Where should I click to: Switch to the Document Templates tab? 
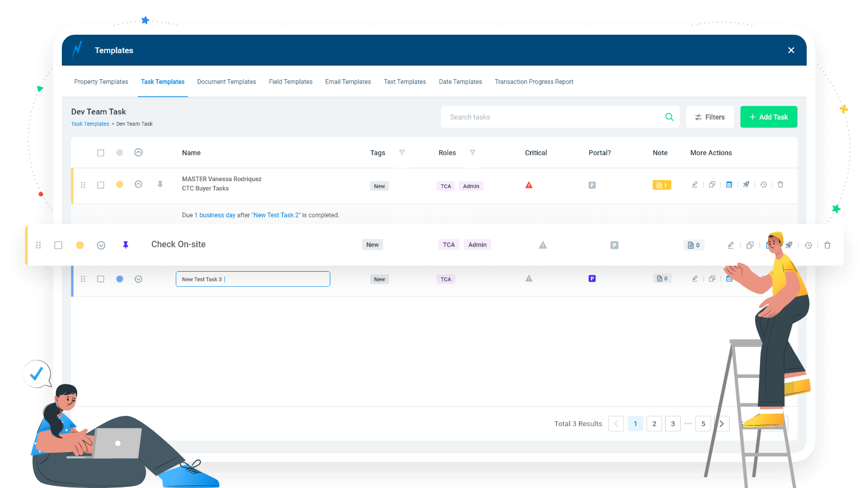click(226, 81)
